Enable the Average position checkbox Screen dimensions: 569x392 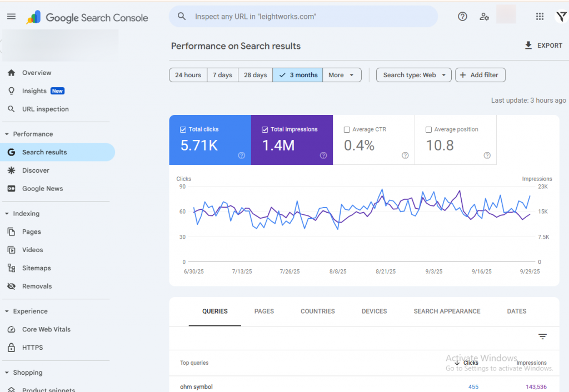point(428,129)
